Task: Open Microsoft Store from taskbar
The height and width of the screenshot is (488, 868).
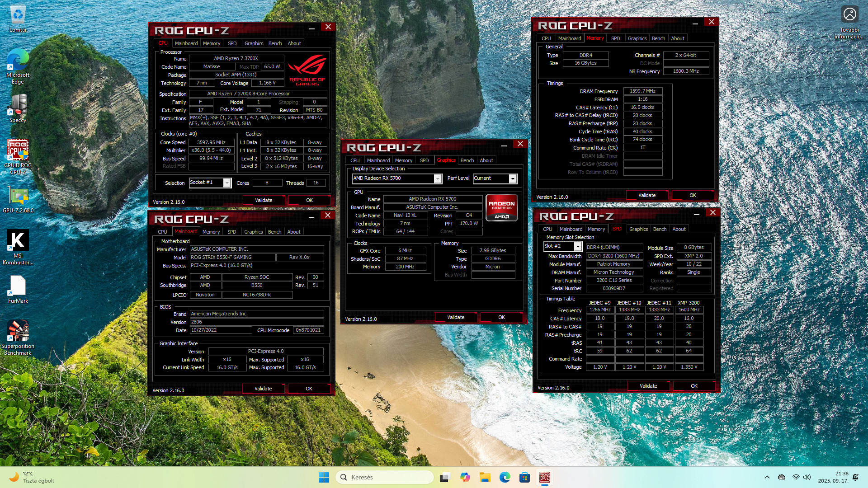Action: pos(524,477)
